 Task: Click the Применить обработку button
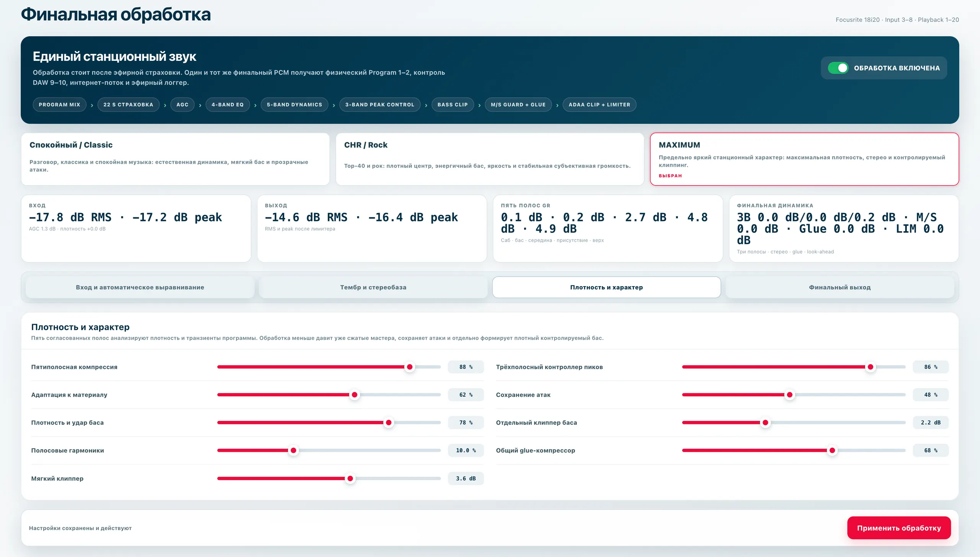click(x=899, y=528)
